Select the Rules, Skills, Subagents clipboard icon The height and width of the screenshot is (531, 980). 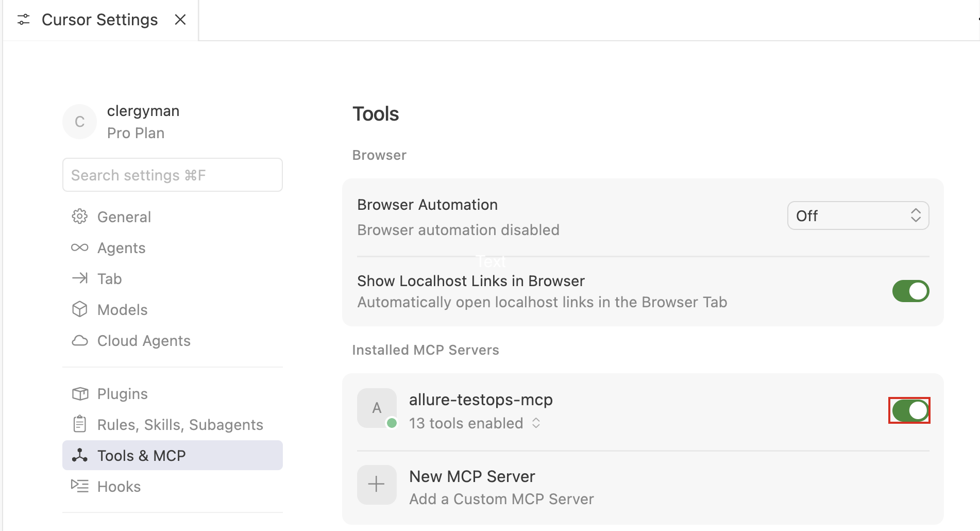coord(80,424)
